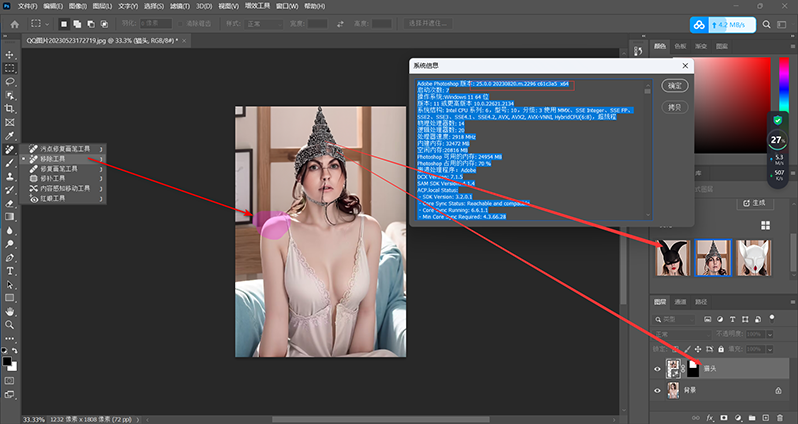Open the Color panel menu
This screenshot has height=424, width=798.
click(x=793, y=46)
